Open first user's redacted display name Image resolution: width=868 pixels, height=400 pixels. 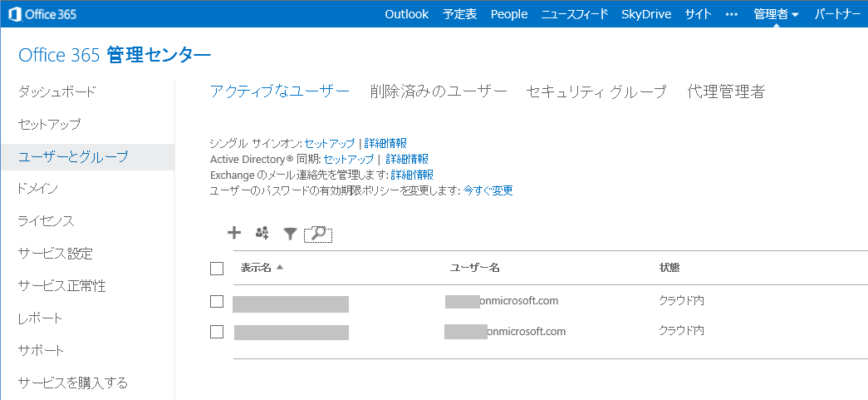(291, 304)
